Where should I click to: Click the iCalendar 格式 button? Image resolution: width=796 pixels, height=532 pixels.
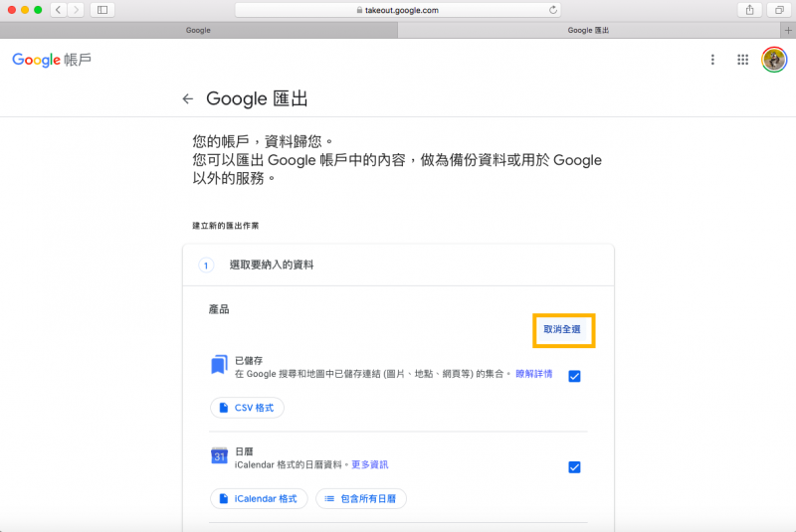coord(259,498)
